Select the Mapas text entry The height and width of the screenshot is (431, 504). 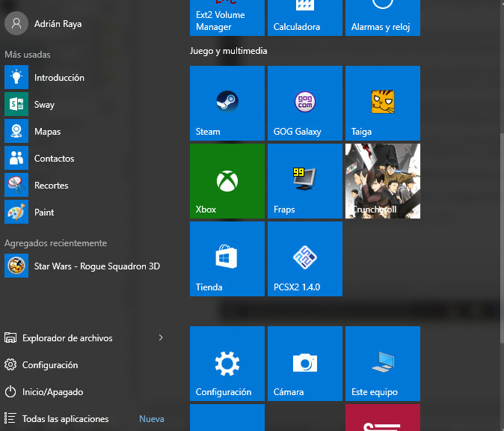click(x=47, y=132)
